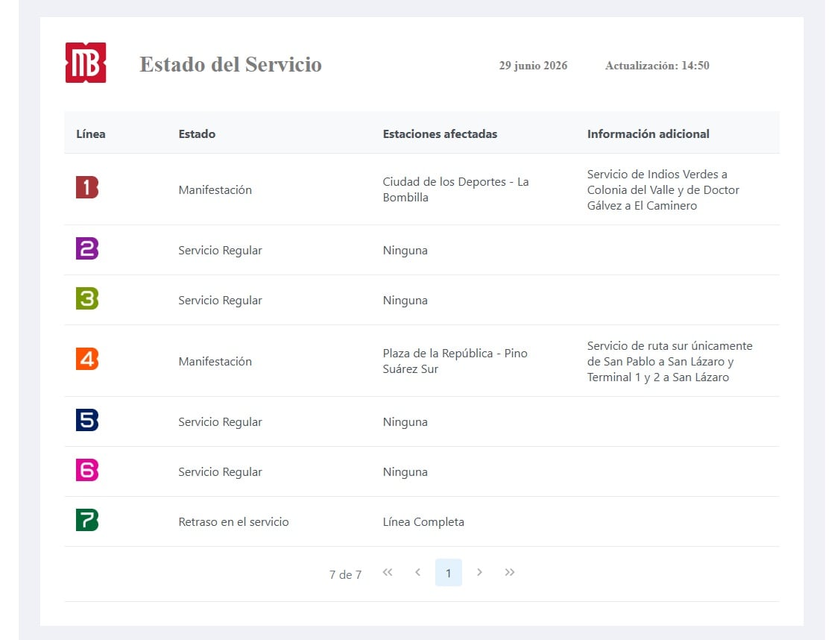Click the Metrobús MB logo
This screenshot has height=640, width=840.
click(x=86, y=63)
